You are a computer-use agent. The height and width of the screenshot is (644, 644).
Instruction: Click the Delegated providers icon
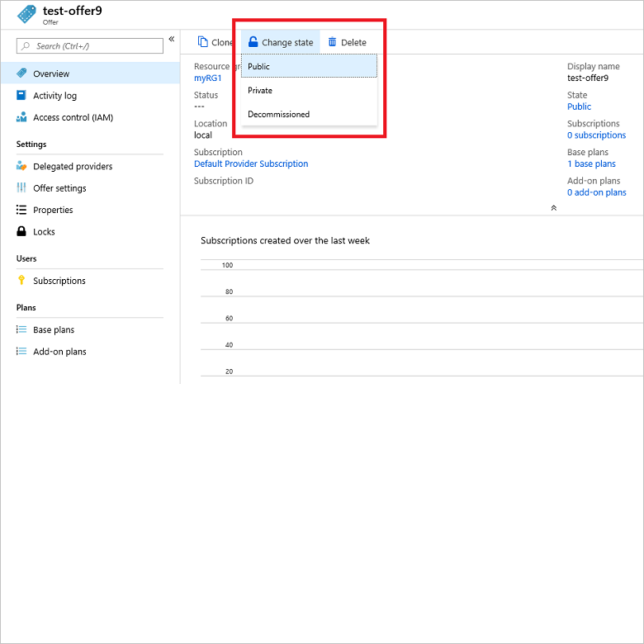[x=21, y=166]
